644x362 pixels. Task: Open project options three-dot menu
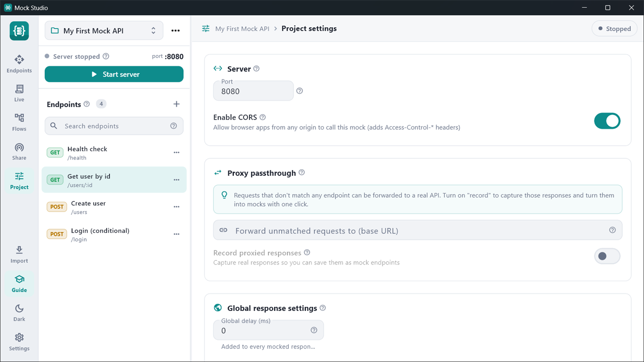click(x=175, y=31)
